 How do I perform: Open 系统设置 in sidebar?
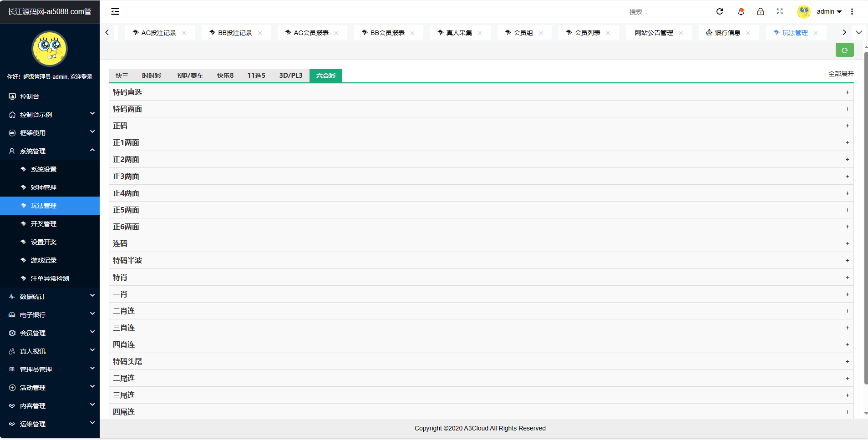click(50, 169)
